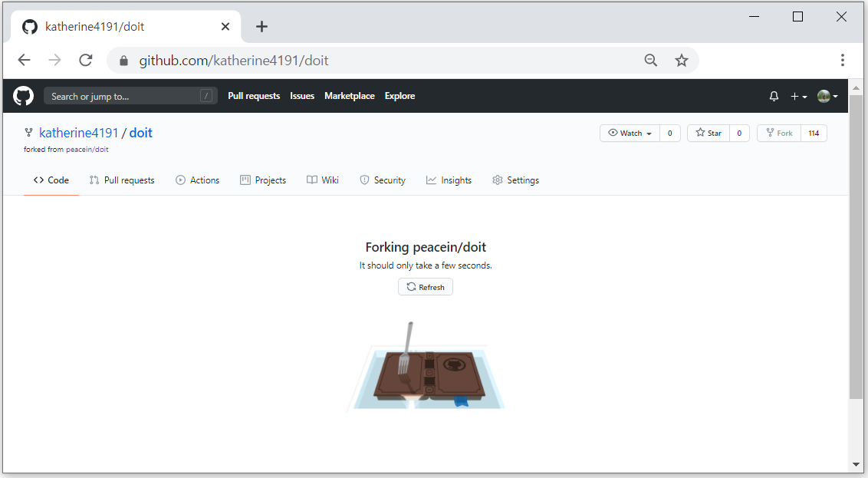The width and height of the screenshot is (868, 478).
Task: Click the forking animation illustration
Action: coord(425,366)
